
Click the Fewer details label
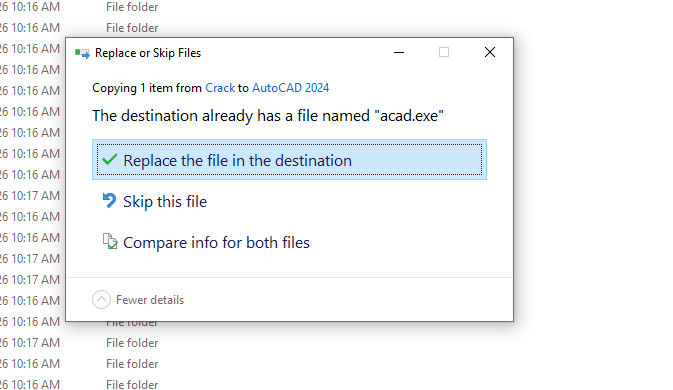pyautogui.click(x=150, y=300)
